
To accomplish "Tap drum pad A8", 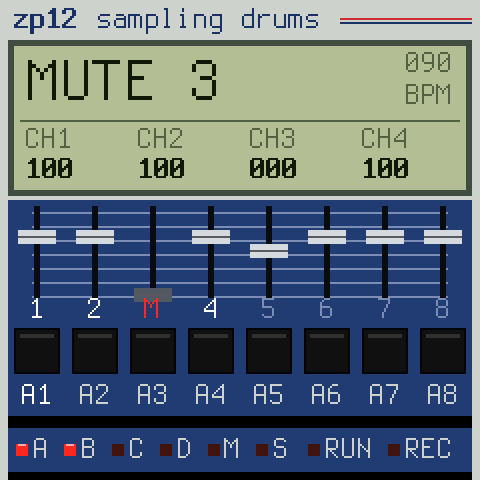I will coord(443,351).
